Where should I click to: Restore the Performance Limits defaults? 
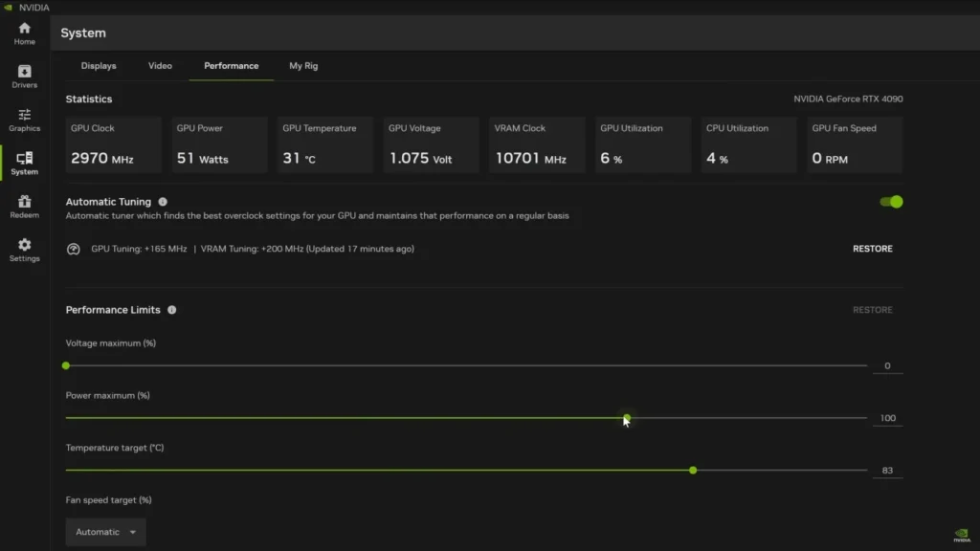click(873, 310)
